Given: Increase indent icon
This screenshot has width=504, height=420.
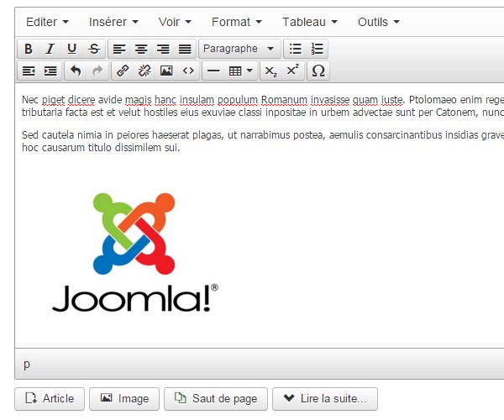Looking at the screenshot, I should (x=50, y=71).
